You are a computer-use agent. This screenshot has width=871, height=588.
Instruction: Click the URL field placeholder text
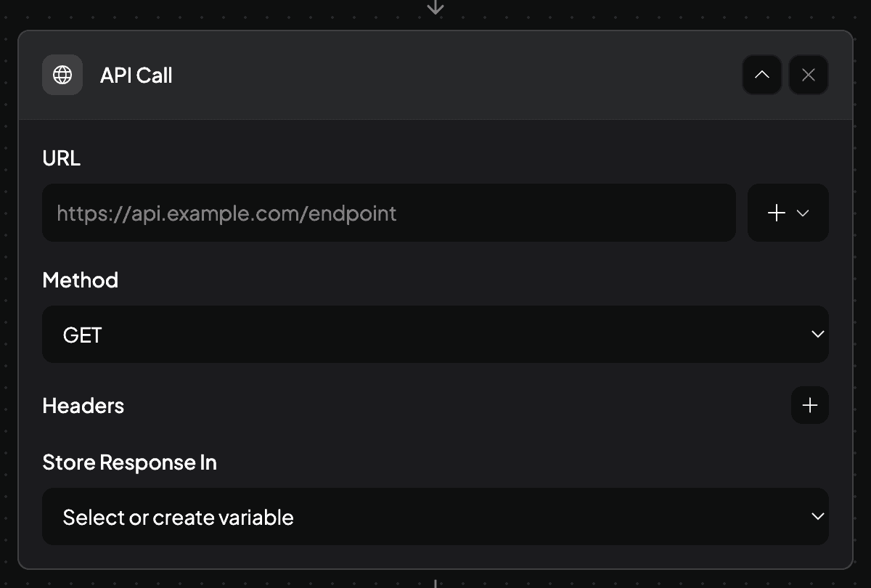click(226, 213)
